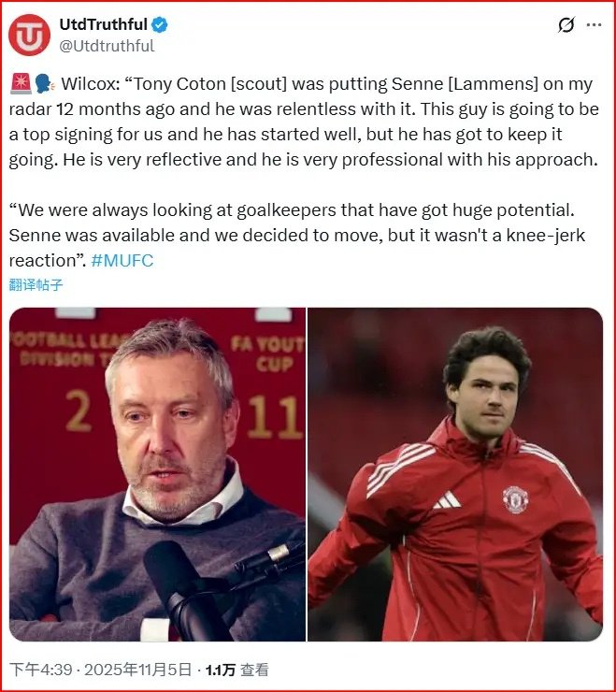Screen dimensions: 616x692
Task: Click the Wilcox quote first paragraph
Action: (x=308, y=122)
